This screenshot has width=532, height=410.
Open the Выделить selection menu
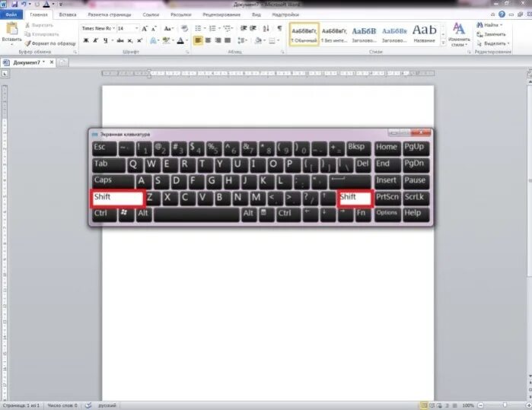pyautogui.click(x=493, y=43)
